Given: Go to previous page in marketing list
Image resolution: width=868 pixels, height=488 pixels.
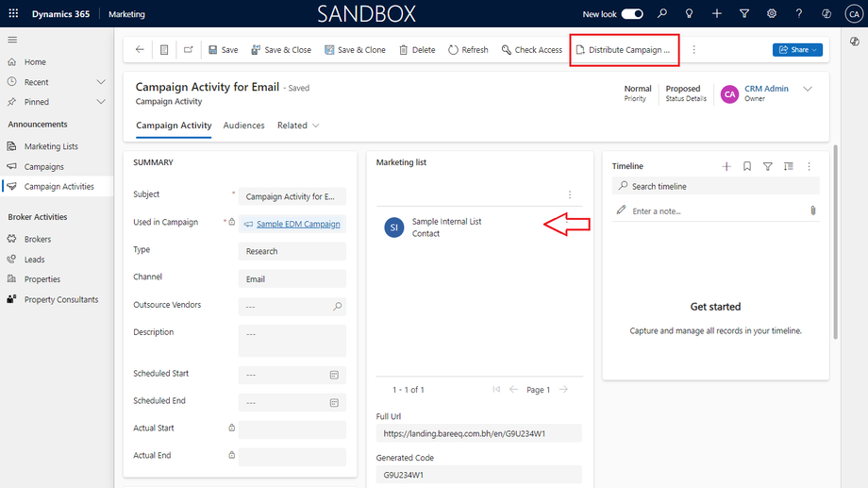Looking at the screenshot, I should [513, 390].
